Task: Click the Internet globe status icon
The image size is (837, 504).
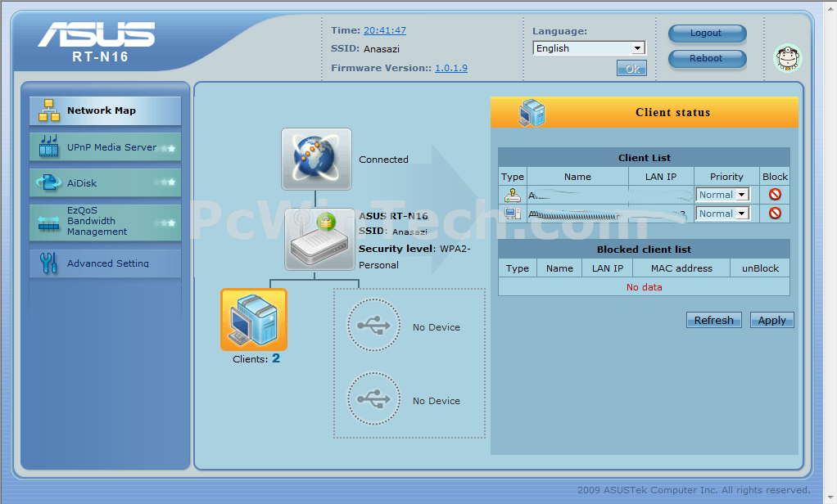Action: 317,159
